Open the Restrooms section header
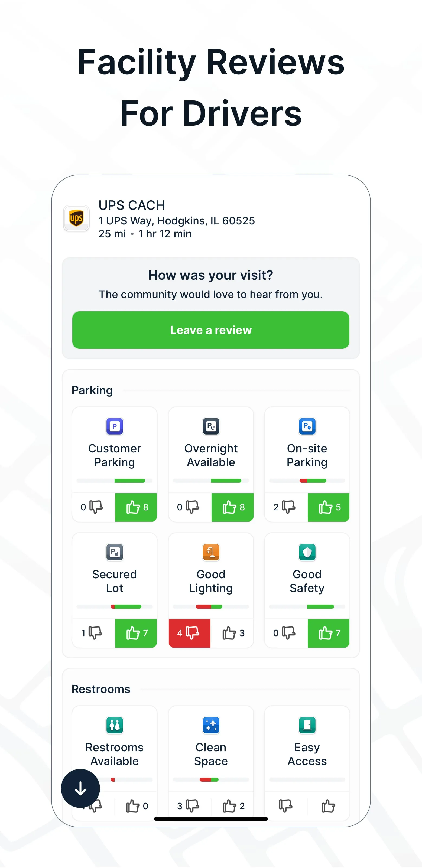Image resolution: width=422 pixels, height=868 pixels. click(x=101, y=689)
